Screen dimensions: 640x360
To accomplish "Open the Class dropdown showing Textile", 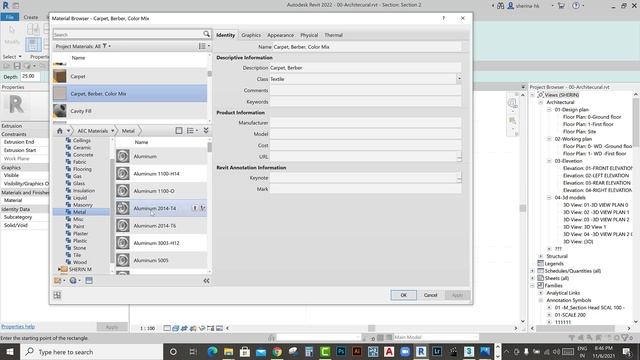I will click(459, 79).
